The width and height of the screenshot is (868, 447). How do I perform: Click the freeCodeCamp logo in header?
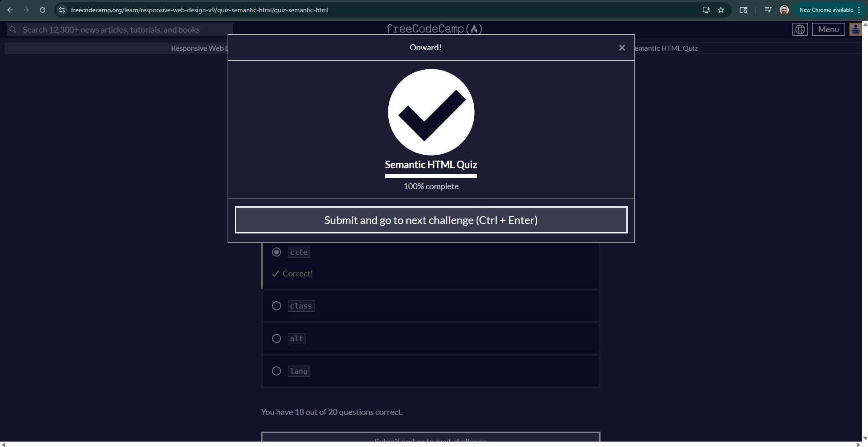click(434, 29)
